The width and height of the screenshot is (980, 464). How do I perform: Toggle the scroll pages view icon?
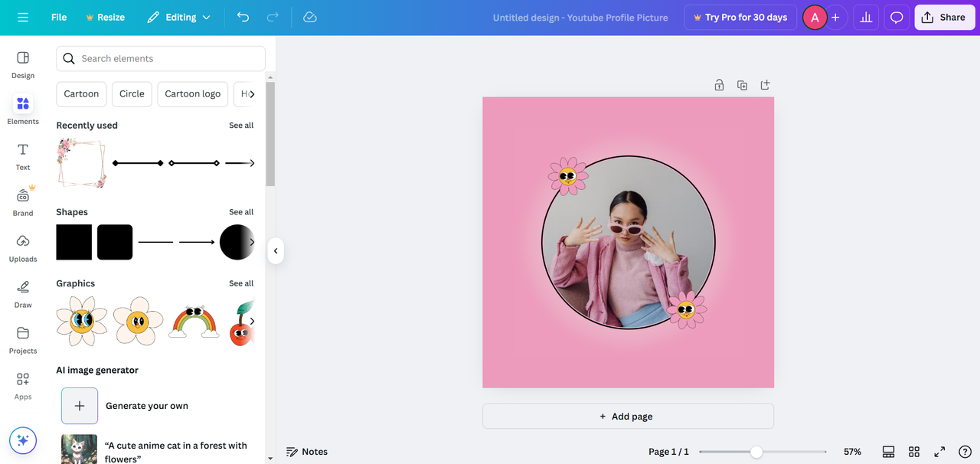(x=888, y=452)
